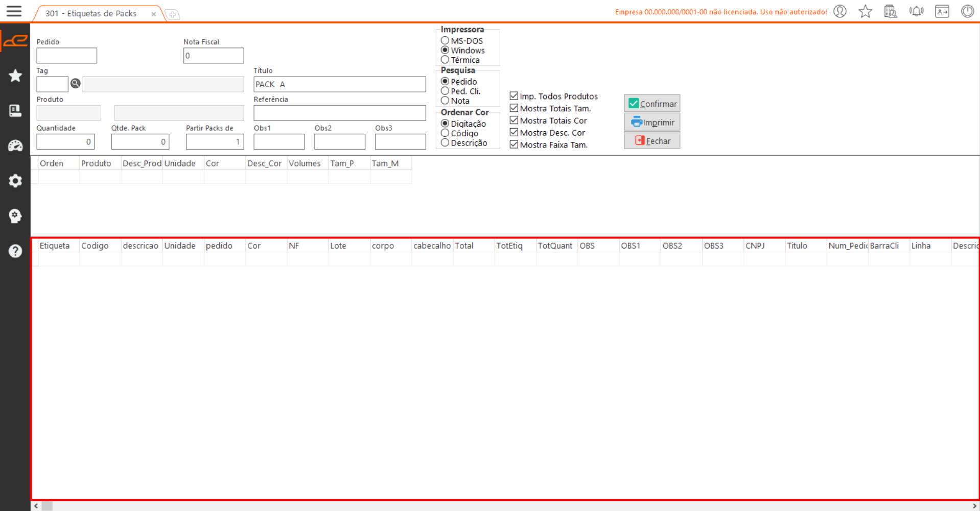Open favorites star in left sidebar
The image size is (980, 511).
tap(15, 76)
